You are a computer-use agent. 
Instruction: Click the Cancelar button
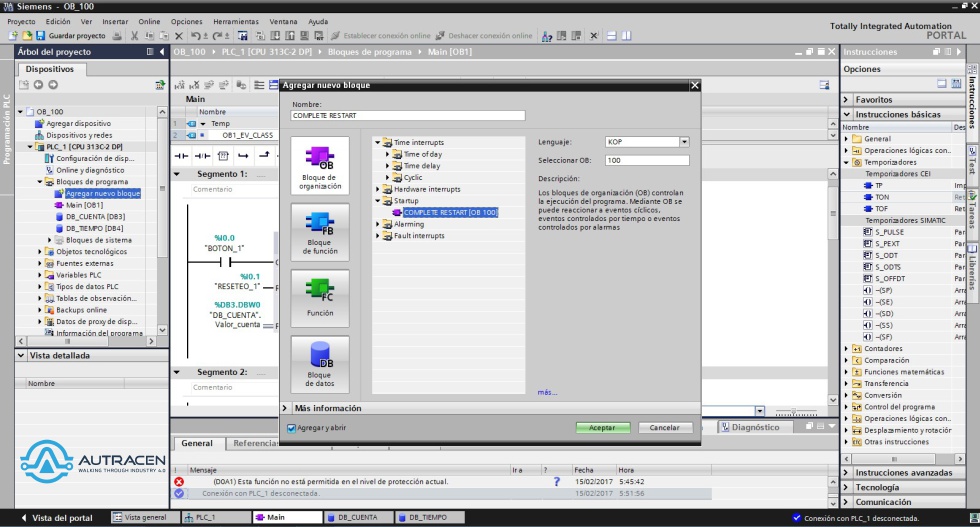[664, 428]
